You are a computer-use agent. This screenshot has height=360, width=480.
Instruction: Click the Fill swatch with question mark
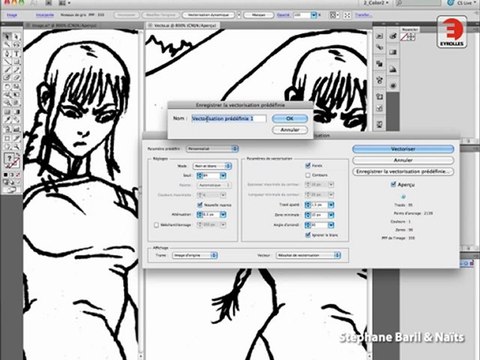[x=9, y=157]
